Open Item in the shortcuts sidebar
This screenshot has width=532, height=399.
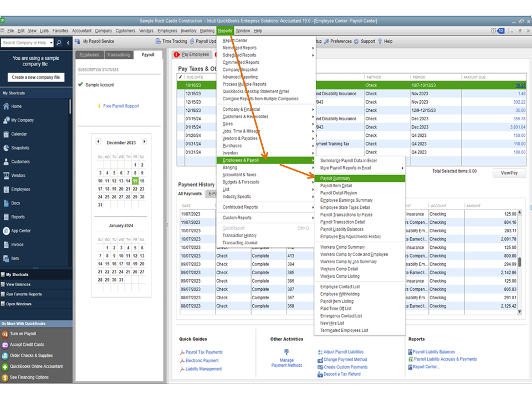[x=15, y=258]
